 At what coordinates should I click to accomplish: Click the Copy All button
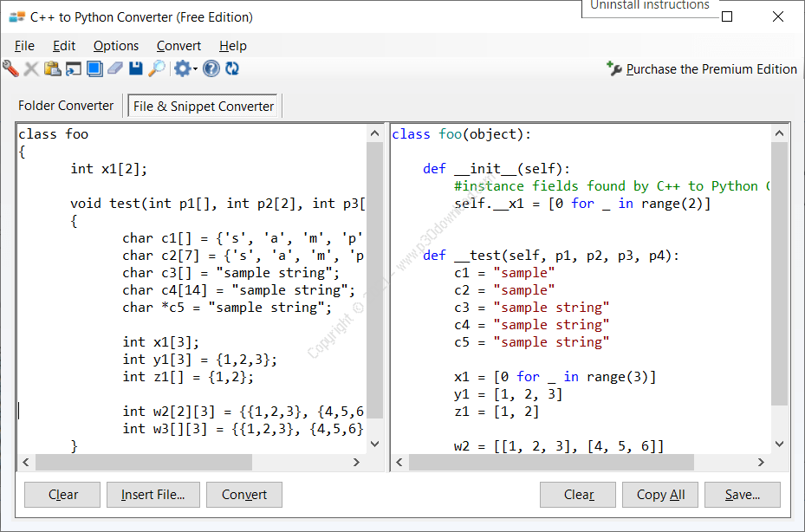coord(659,494)
